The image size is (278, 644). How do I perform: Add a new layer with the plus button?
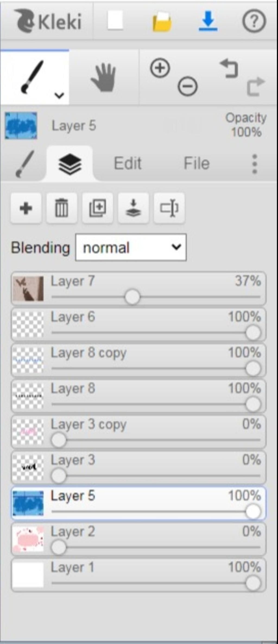tap(26, 208)
